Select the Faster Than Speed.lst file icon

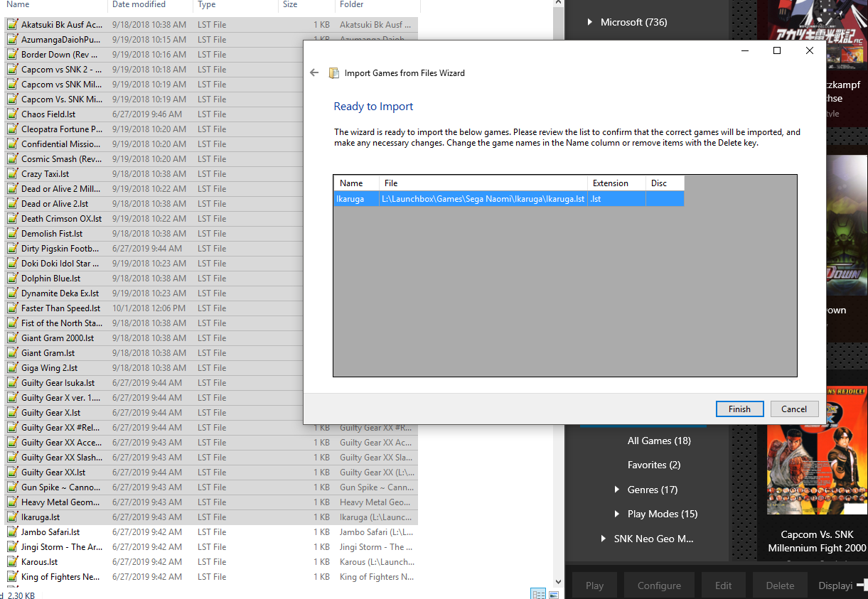point(12,308)
